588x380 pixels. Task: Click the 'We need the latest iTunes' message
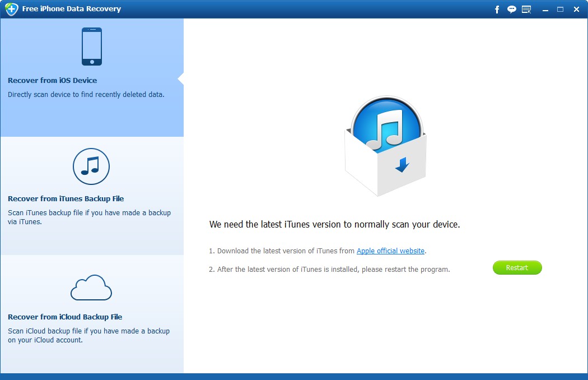(334, 224)
